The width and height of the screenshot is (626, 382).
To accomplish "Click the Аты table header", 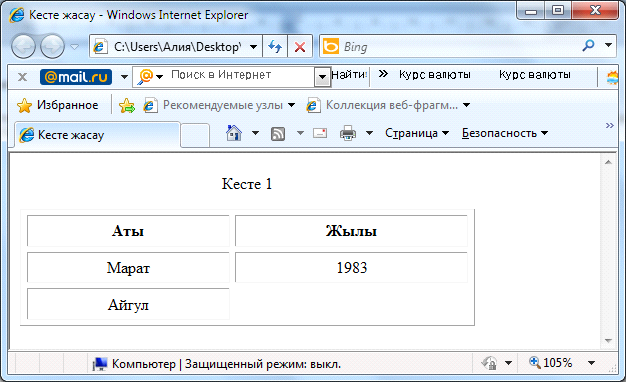I will (128, 231).
